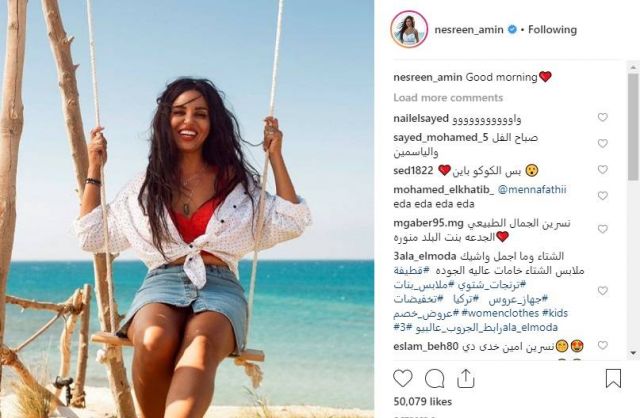
Task: Like mohamed_elkhatib_'s comment
Action: [602, 196]
